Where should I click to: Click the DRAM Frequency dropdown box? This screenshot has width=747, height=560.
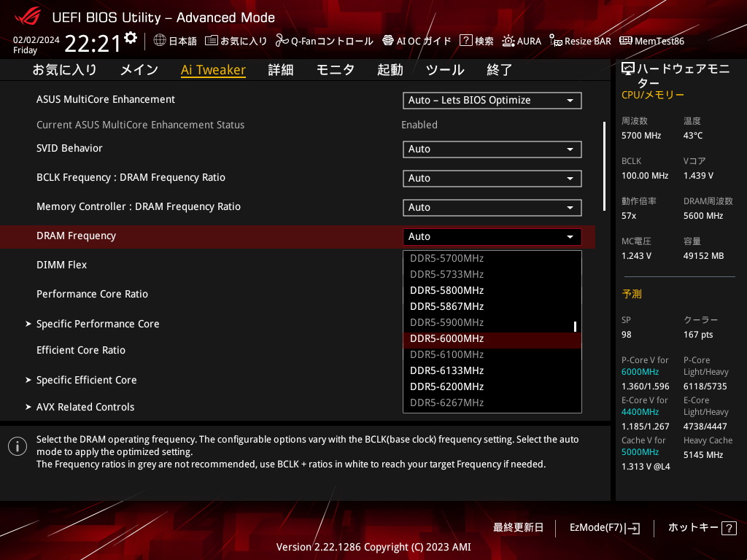coord(492,237)
